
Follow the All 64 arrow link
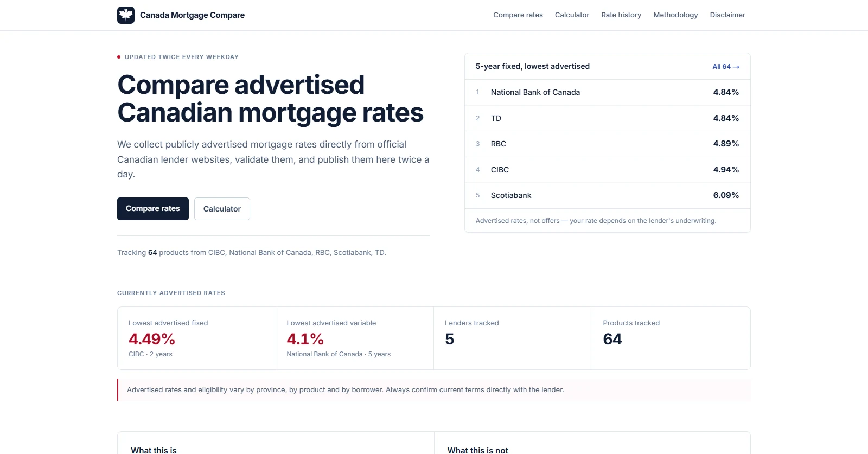pyautogui.click(x=726, y=67)
